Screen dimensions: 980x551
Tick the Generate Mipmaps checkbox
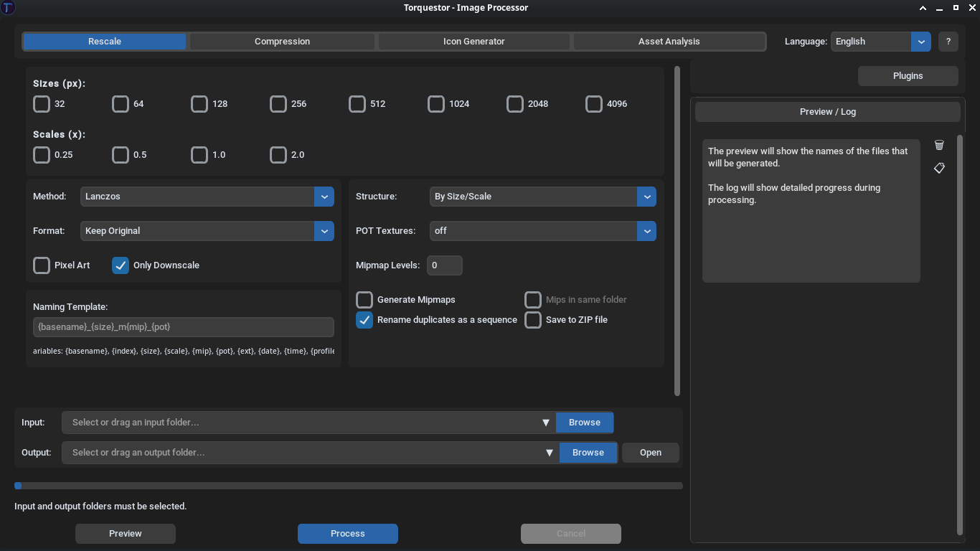click(364, 300)
